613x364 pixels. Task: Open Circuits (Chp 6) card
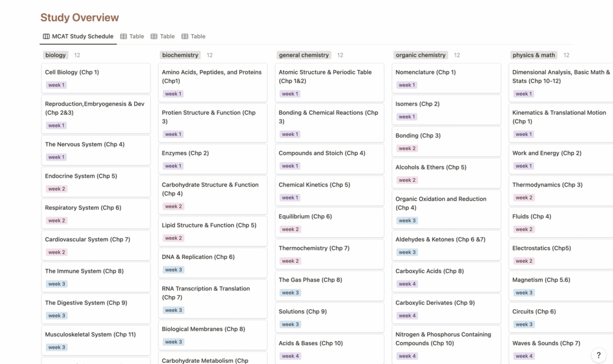[x=561, y=318]
